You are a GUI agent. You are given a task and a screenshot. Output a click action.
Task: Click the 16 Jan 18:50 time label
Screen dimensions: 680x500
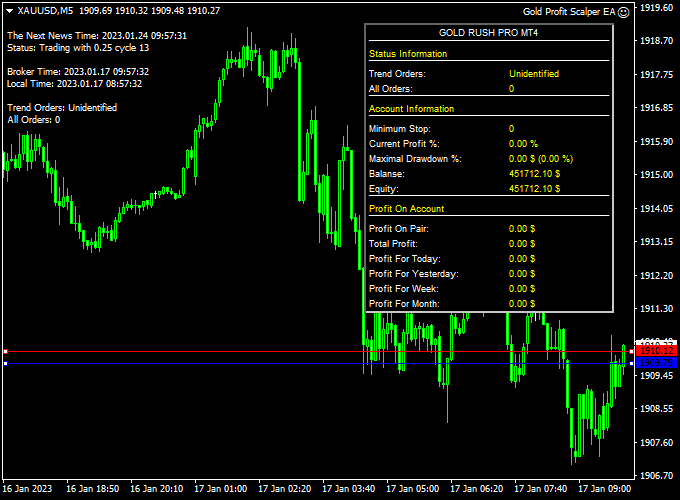[x=92, y=489]
